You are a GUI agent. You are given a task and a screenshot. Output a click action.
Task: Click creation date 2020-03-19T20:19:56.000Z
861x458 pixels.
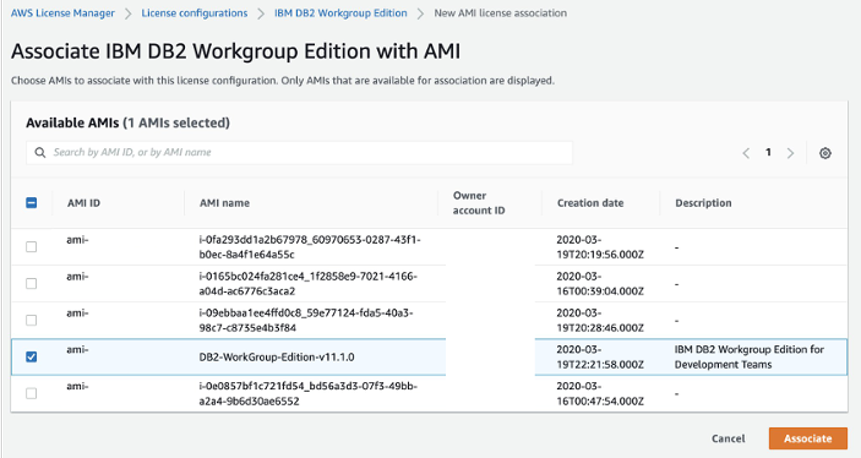600,247
